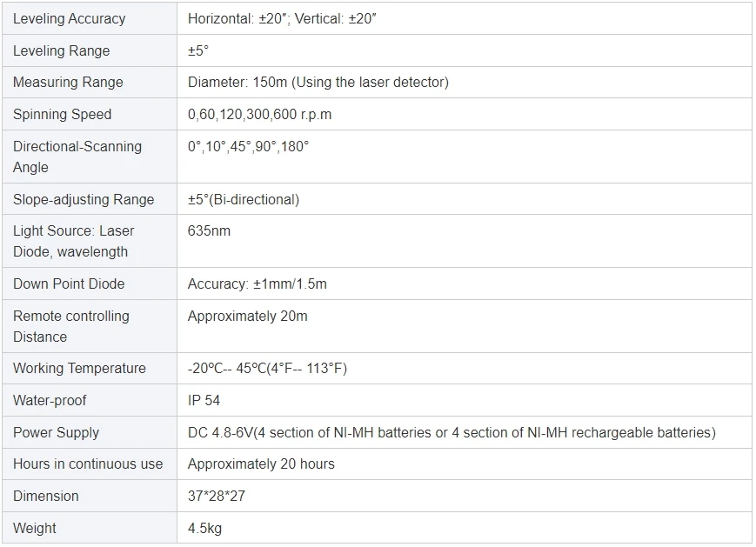Click the Leveling Accuracy label cell
The height and width of the screenshot is (547, 756).
click(69, 18)
